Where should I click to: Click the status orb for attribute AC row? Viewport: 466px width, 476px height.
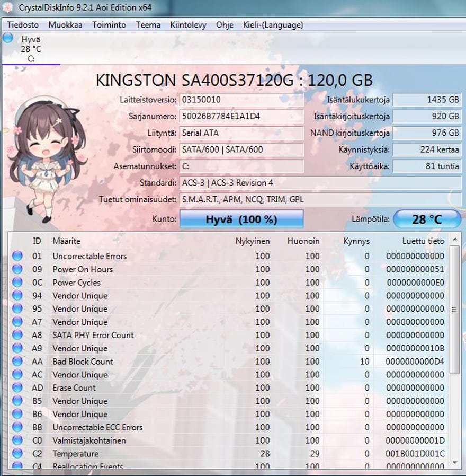click(x=17, y=374)
